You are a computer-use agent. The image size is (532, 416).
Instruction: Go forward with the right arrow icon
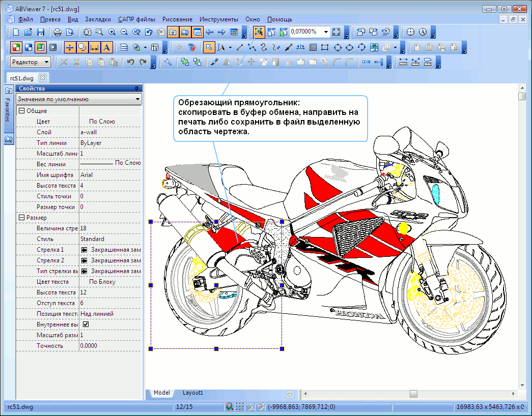pyautogui.click(x=221, y=32)
